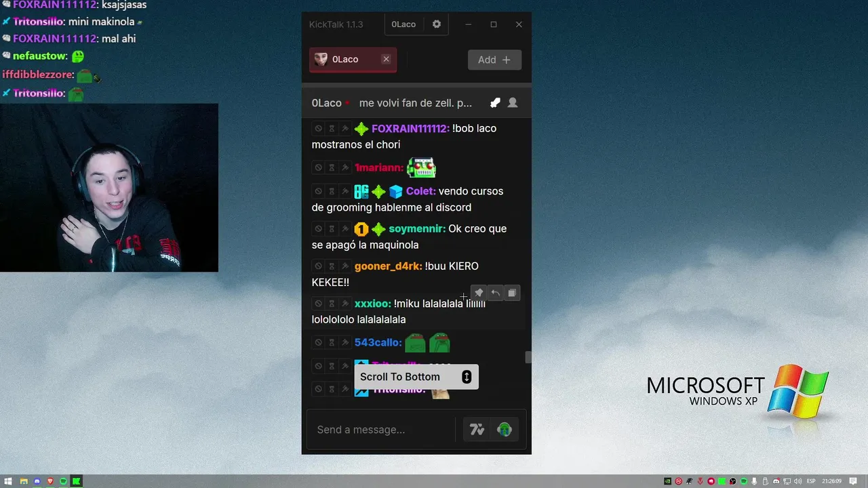Click stream title 'me volvi fan de zell'

point(416,103)
